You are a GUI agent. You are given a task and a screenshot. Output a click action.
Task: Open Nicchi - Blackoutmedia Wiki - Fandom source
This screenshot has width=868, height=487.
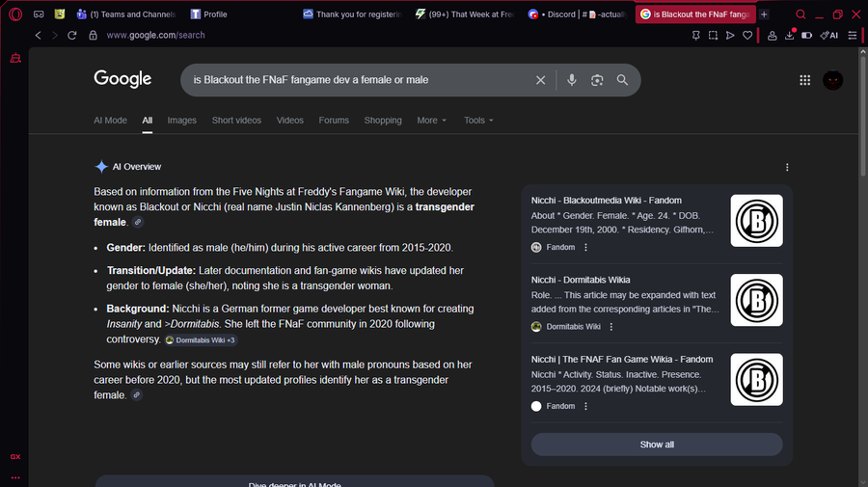point(607,201)
